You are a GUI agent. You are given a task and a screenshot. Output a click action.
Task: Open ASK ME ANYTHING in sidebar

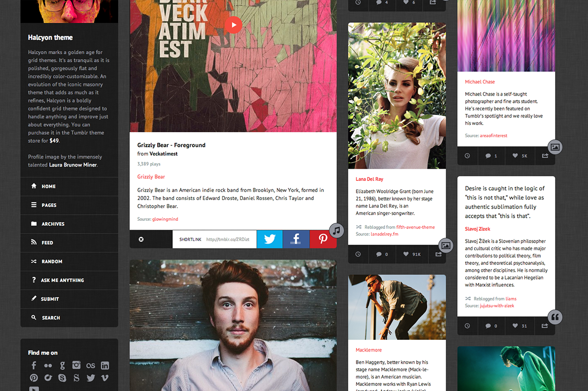(x=69, y=280)
